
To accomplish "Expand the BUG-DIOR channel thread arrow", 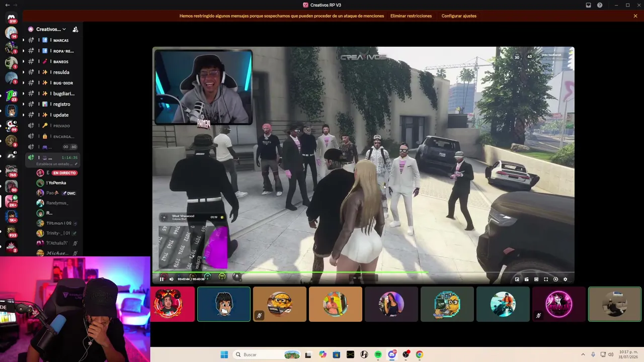I will click(x=23, y=83).
